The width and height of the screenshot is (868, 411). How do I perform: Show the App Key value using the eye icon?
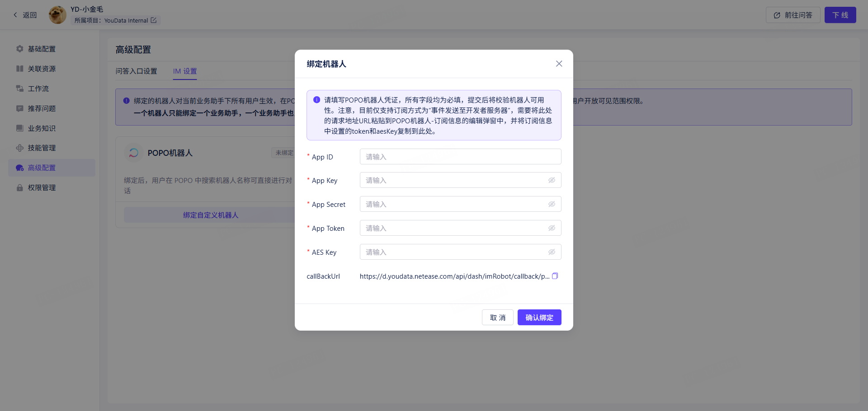tap(552, 180)
